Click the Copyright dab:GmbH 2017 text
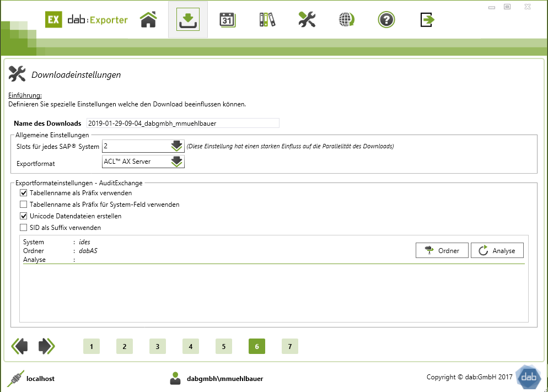Viewport: 548px width, 392px height. (x=469, y=377)
